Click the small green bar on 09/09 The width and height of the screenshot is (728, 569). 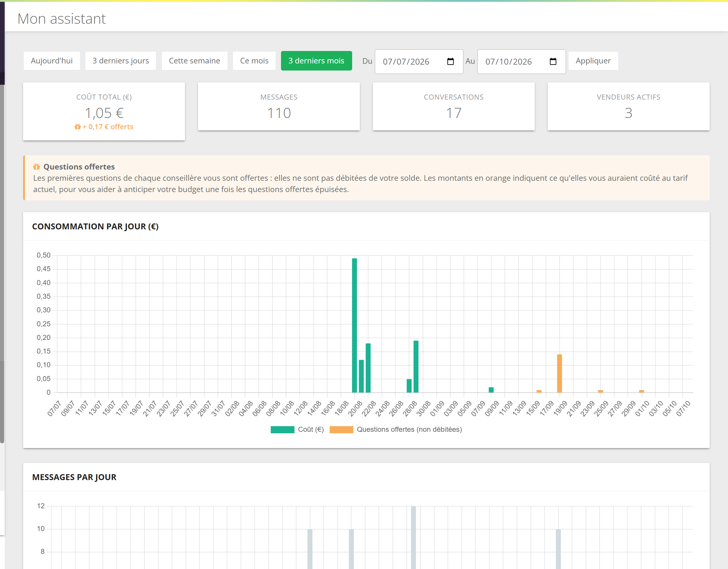coord(491,390)
